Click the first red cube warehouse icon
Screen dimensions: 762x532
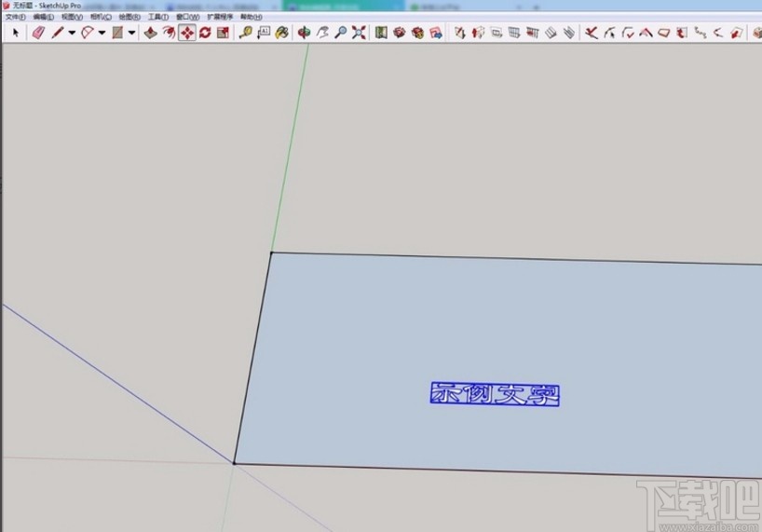point(400,33)
